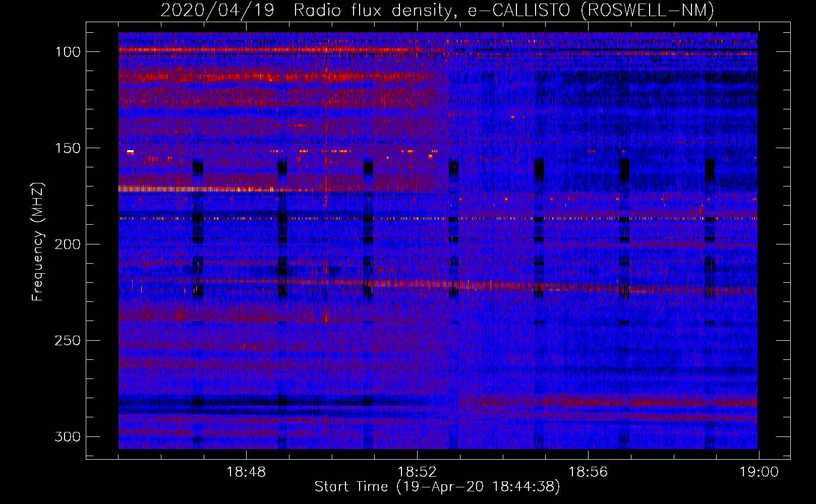The height and width of the screenshot is (504, 816).
Task: Click the 150 frequency tick label
Action: pyautogui.click(x=68, y=148)
